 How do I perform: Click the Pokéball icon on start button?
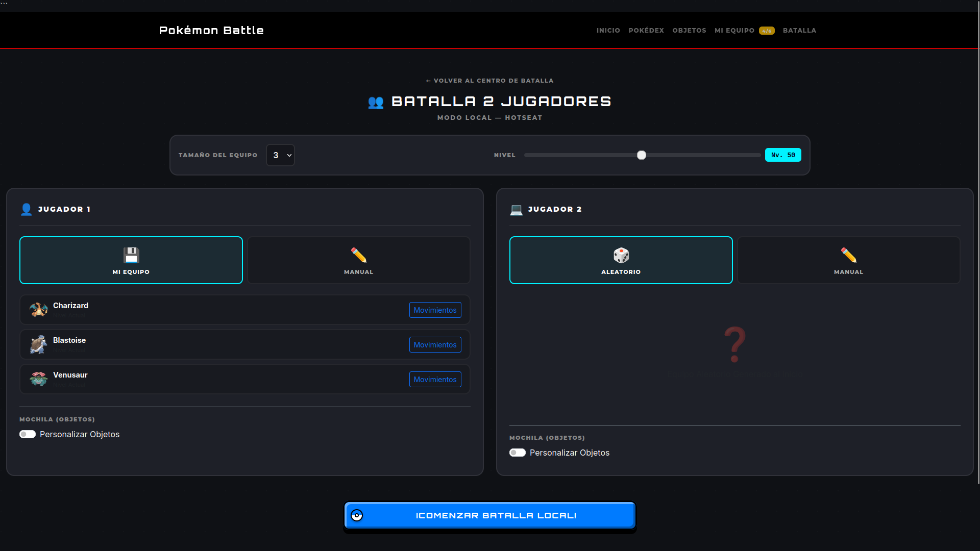pos(357,515)
